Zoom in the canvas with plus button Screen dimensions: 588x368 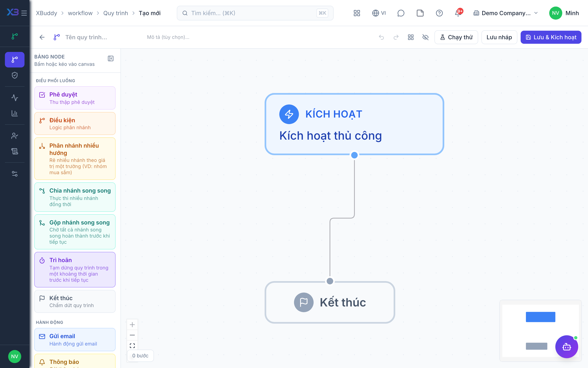132,324
